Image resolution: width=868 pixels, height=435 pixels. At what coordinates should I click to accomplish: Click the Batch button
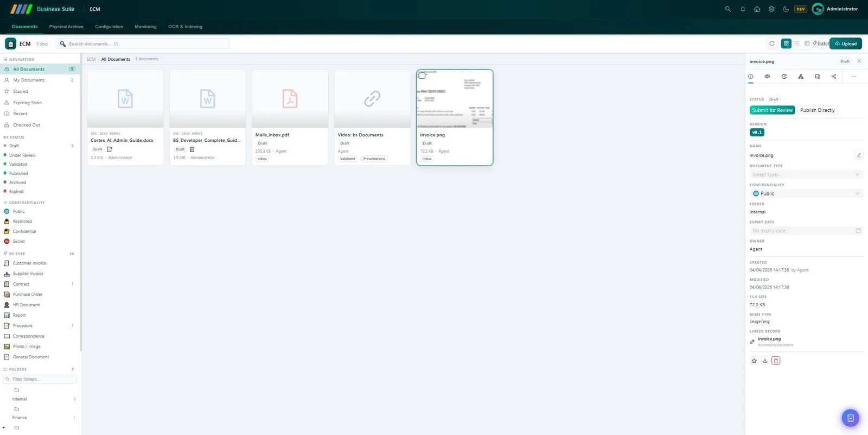coord(821,43)
